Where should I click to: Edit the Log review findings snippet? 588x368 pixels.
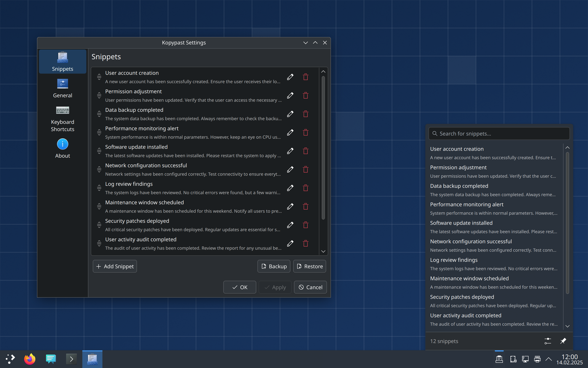coord(290,188)
